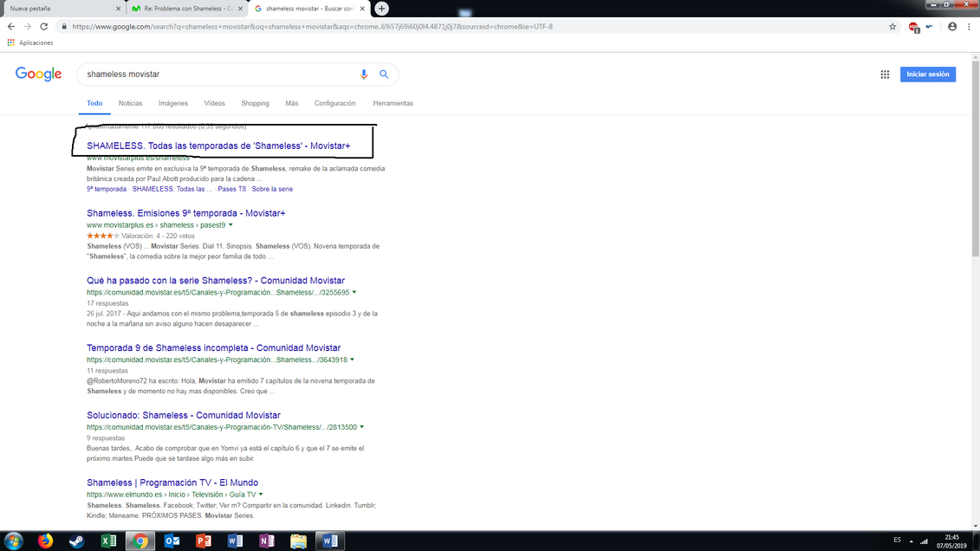This screenshot has width=980, height=551.
Task: Reload the page using the refresh icon
Action: tap(44, 27)
